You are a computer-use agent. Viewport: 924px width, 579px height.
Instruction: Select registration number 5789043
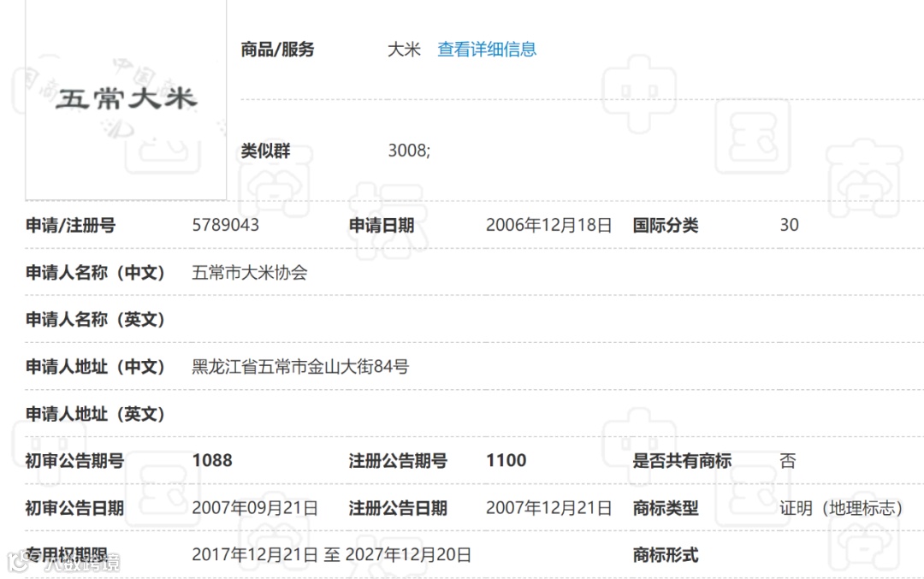pyautogui.click(x=225, y=225)
